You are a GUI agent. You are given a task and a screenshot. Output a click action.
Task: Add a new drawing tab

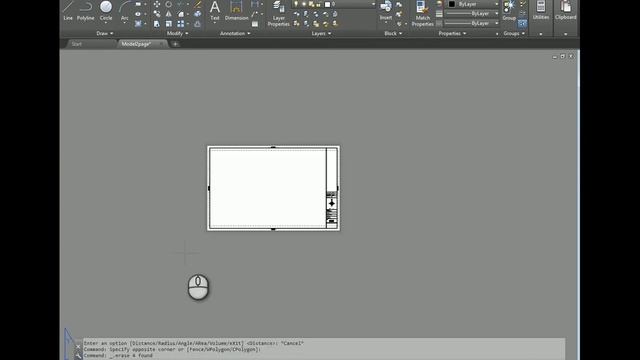176,44
